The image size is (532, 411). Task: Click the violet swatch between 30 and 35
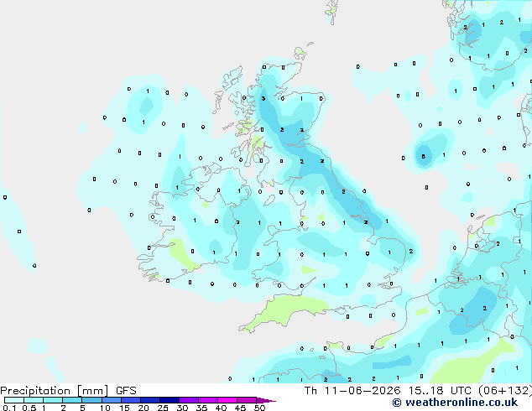[189, 400]
